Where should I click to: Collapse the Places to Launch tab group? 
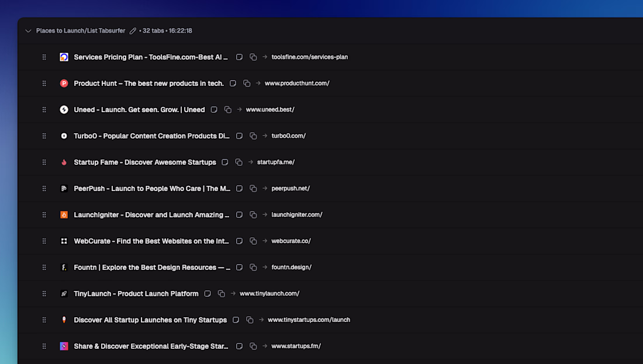tap(28, 31)
